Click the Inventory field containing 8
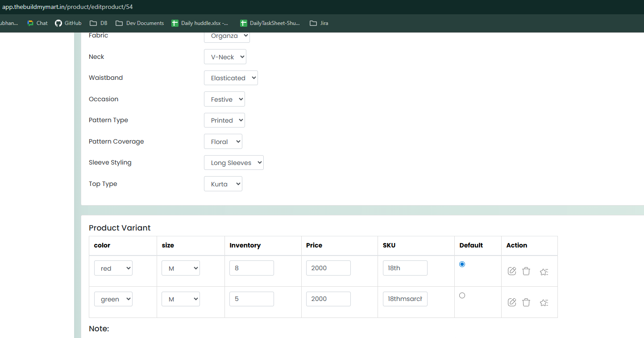Viewport: 644px width, 338px height. click(x=252, y=268)
